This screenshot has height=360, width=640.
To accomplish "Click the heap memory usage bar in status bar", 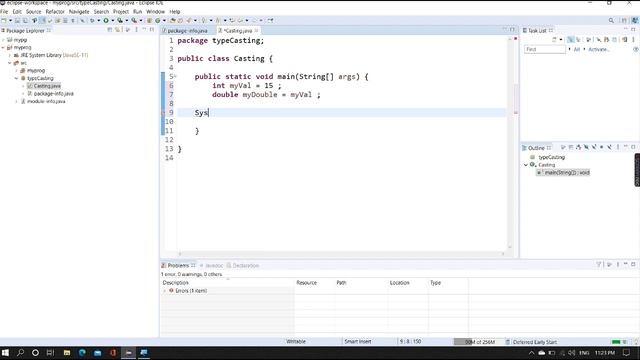I will point(478,342).
